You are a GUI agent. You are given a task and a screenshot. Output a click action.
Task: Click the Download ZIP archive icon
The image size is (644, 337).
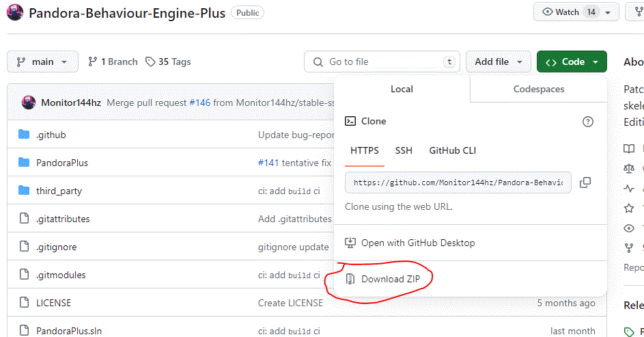(350, 279)
